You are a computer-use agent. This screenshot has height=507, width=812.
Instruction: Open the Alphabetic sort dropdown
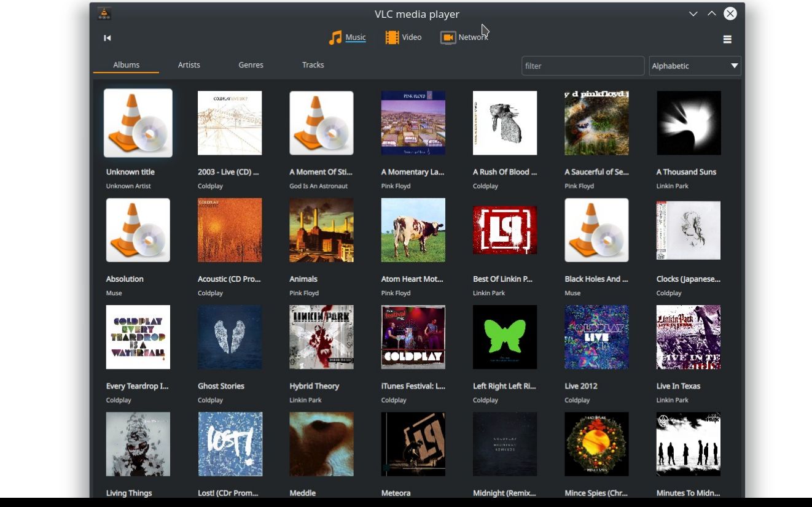click(x=695, y=66)
